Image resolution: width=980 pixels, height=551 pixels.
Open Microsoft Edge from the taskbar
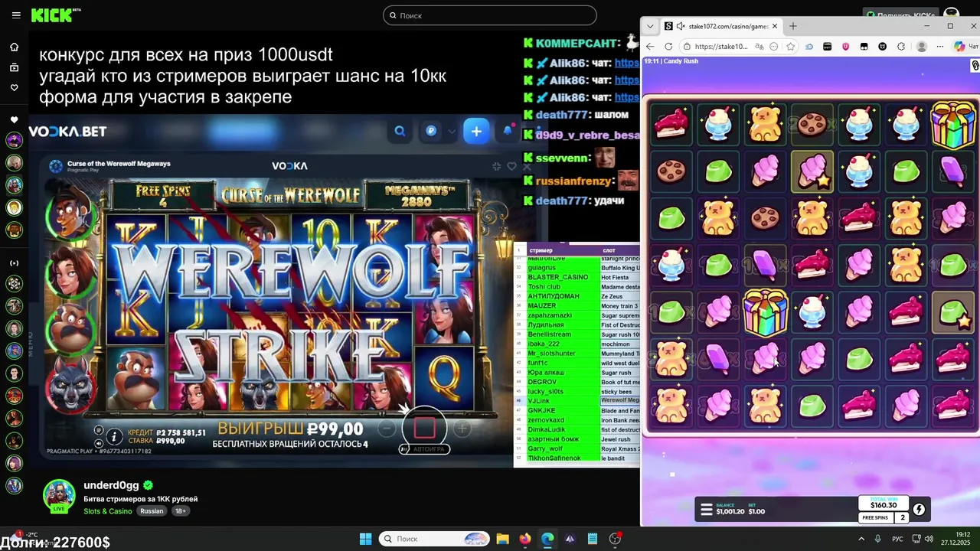tap(547, 539)
